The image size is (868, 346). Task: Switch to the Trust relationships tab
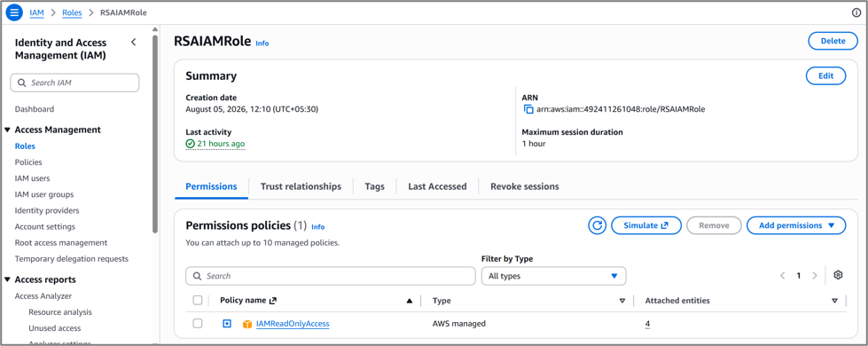(x=301, y=186)
